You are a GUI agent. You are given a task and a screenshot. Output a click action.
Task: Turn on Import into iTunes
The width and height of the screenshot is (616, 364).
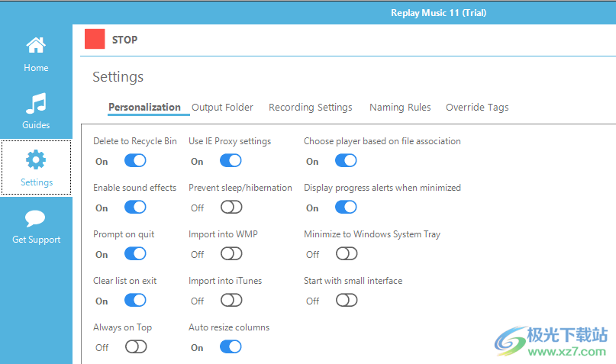[x=231, y=301]
